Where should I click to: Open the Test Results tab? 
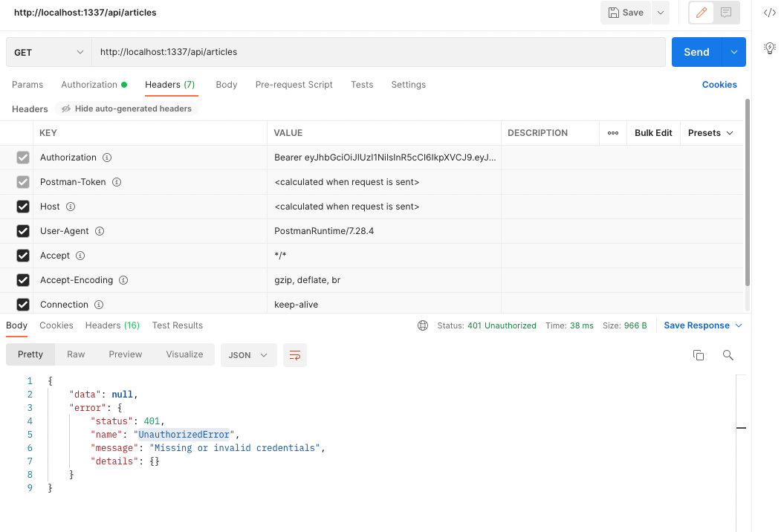pos(178,325)
